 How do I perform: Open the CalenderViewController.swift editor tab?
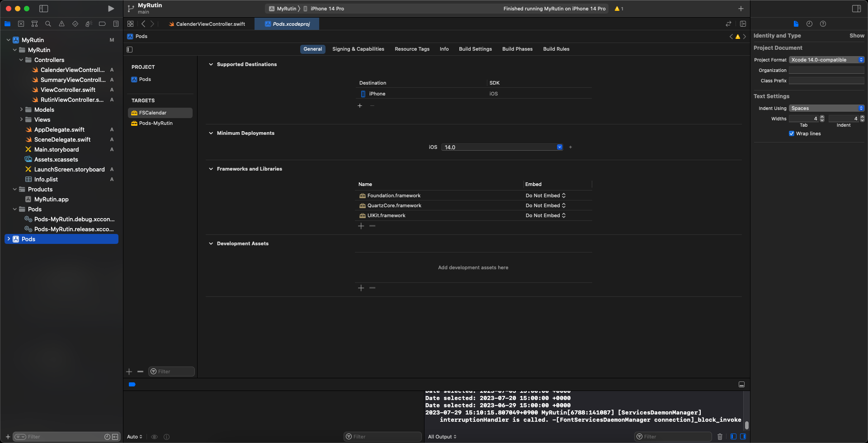207,24
